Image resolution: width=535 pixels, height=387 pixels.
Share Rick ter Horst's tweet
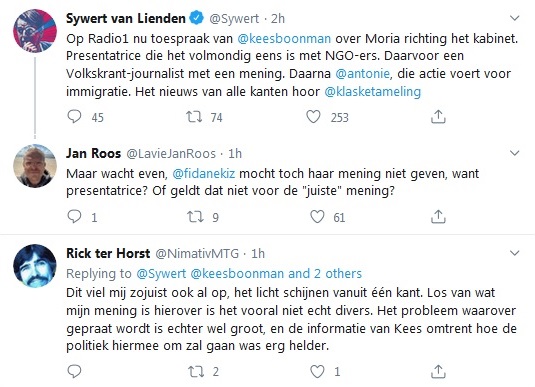(x=438, y=371)
